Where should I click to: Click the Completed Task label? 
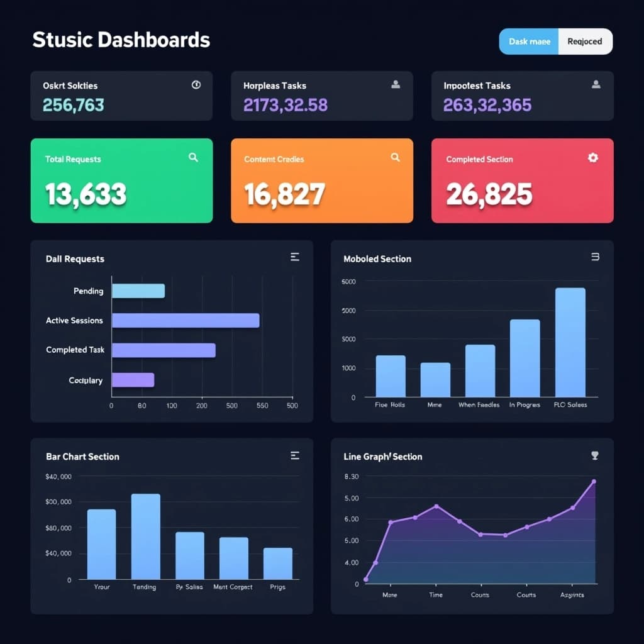tap(75, 350)
